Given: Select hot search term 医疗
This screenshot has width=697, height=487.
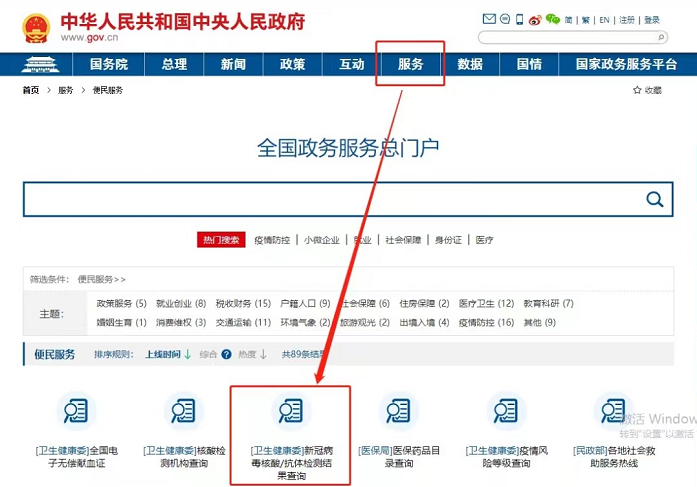Looking at the screenshot, I should [484, 240].
